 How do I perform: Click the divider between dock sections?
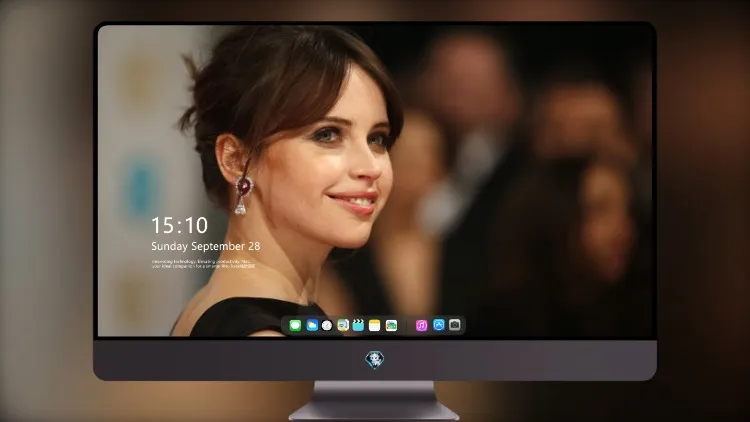[x=407, y=325]
